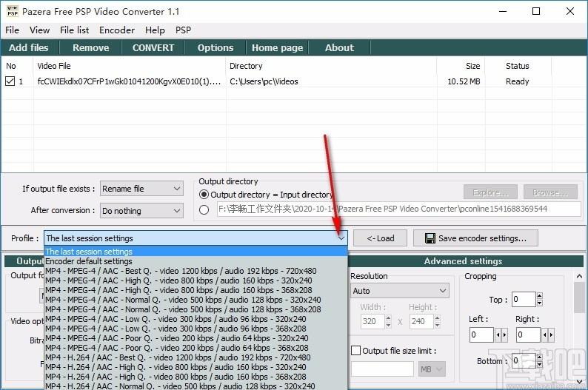Click the Width spinner arrows
The height and width of the screenshot is (390, 588).
coord(388,321)
